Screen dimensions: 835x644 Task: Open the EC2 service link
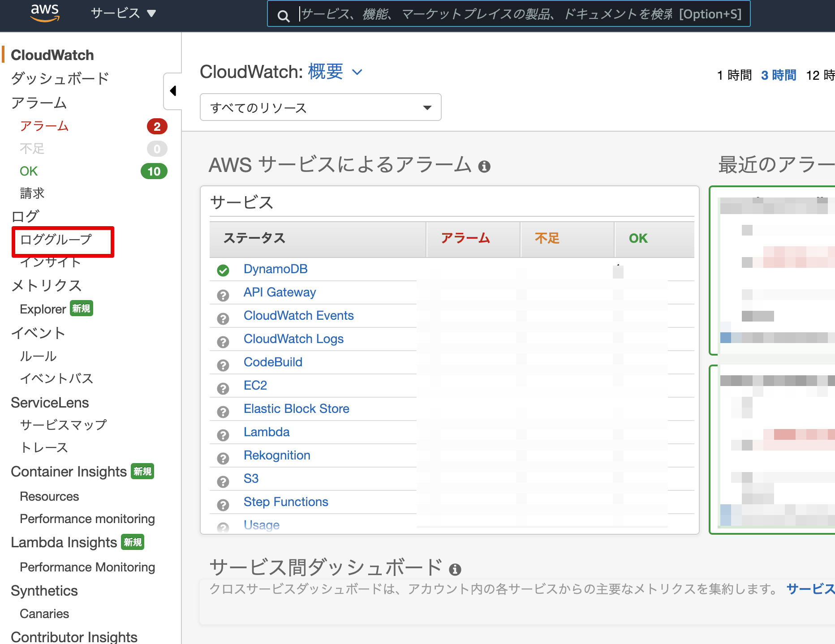click(x=255, y=385)
